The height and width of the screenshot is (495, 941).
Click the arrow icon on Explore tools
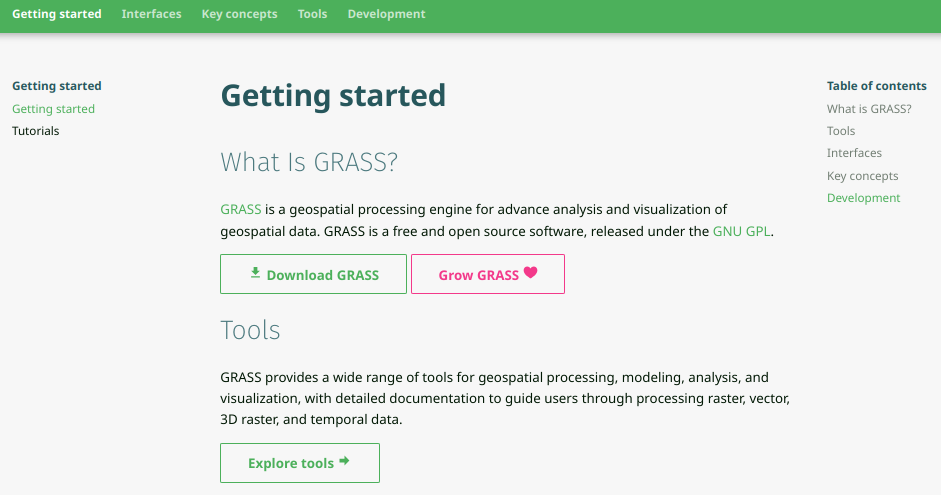click(x=344, y=462)
